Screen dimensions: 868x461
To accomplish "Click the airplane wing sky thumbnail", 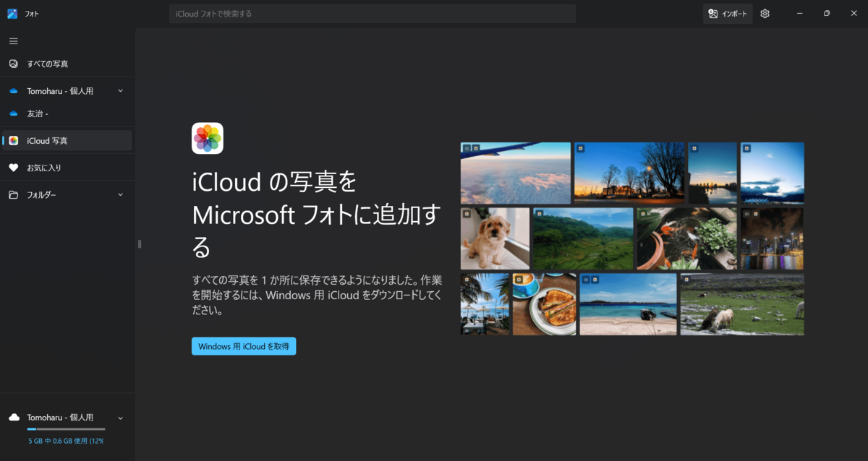I will tap(516, 173).
